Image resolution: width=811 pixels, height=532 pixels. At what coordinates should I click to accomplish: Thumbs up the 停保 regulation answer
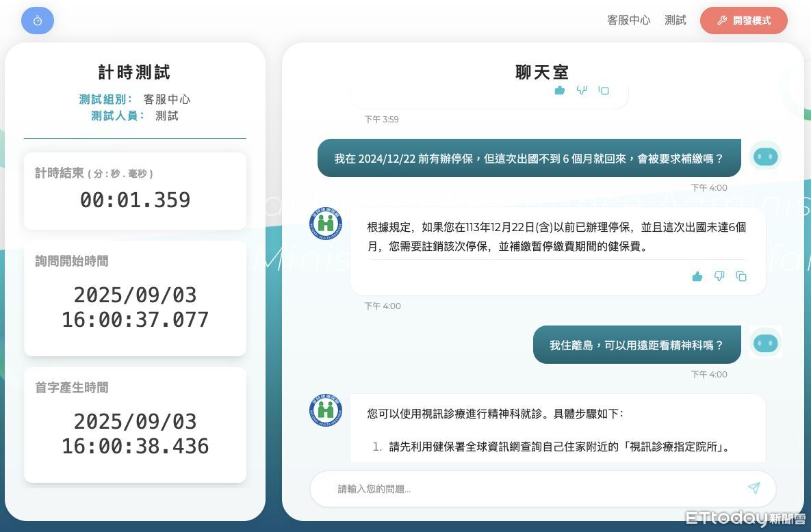point(697,276)
